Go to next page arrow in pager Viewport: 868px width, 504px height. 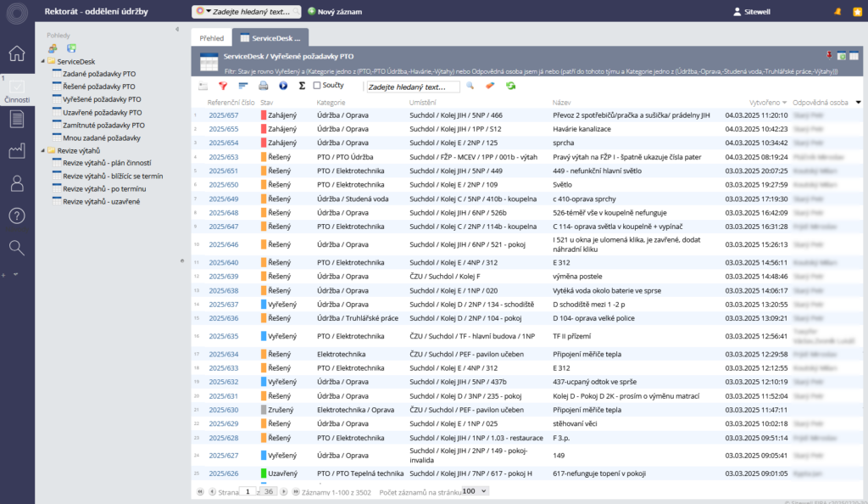click(283, 491)
